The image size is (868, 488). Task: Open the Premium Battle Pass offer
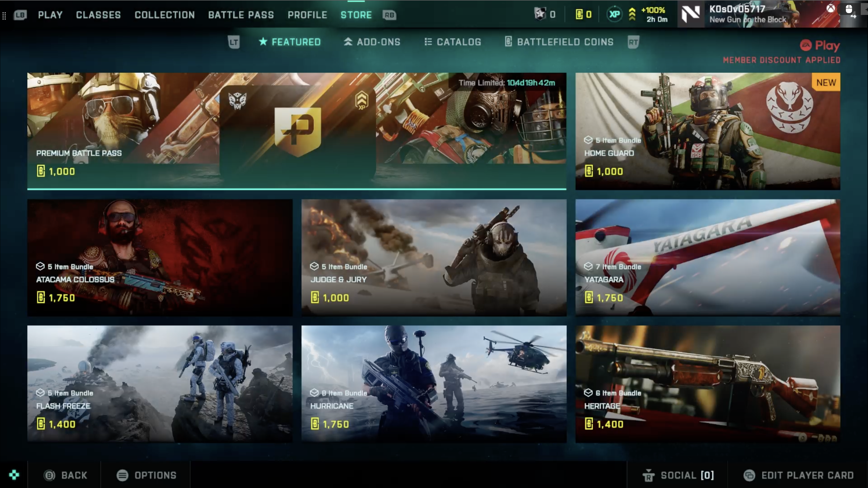click(297, 131)
